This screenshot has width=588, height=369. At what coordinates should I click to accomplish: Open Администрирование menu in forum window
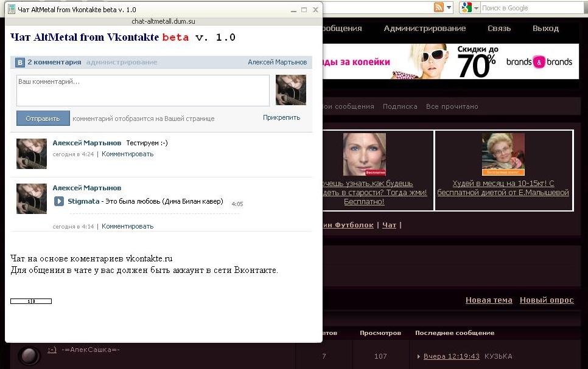tap(424, 28)
